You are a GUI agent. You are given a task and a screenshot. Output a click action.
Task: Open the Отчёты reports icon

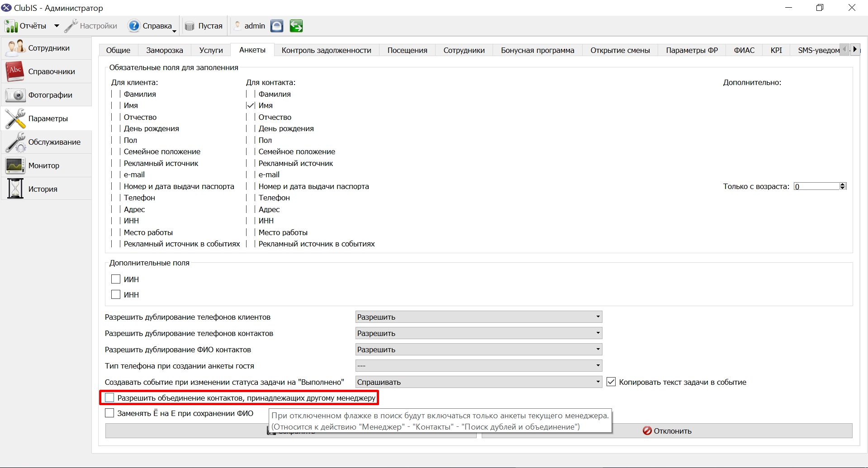[11, 26]
